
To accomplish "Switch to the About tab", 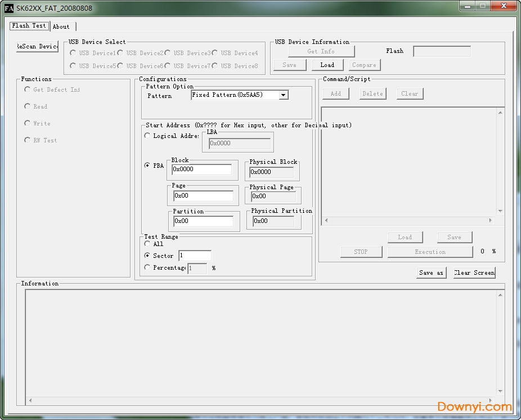I will click(61, 26).
